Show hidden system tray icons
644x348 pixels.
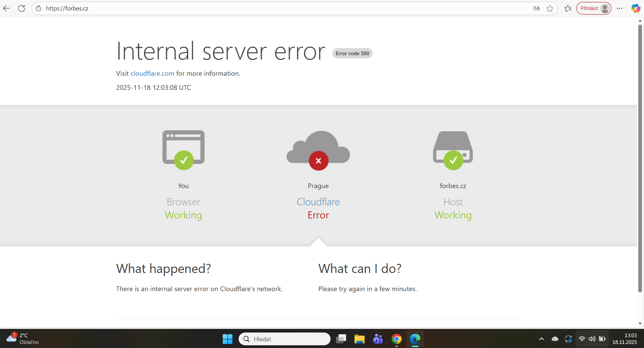pyautogui.click(x=541, y=339)
